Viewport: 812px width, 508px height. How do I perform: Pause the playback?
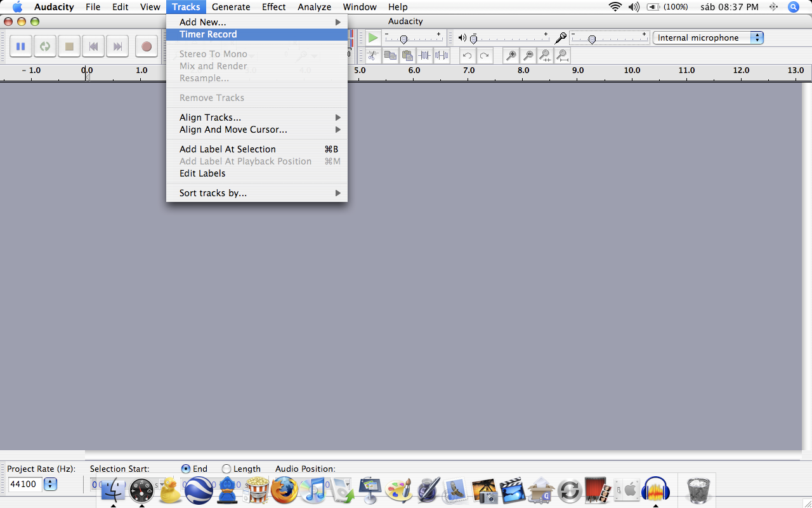[20, 46]
